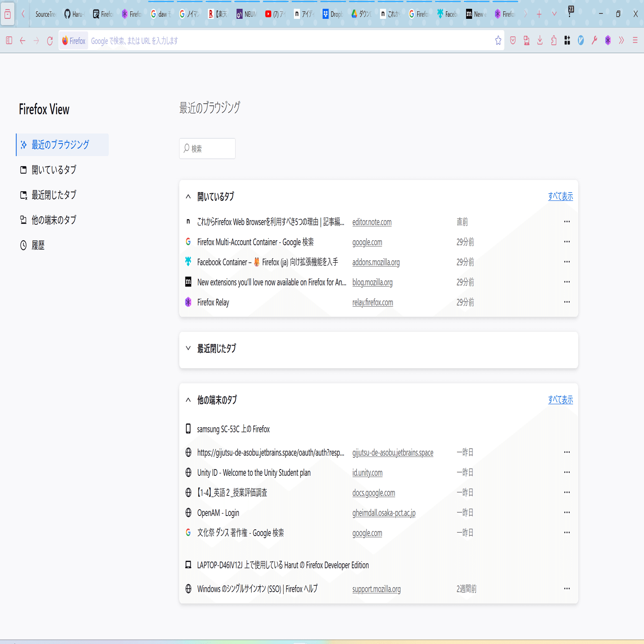Screen dimensions: 644x644
Task: Open Firefox Relay entry in open tabs
Action: click(213, 303)
